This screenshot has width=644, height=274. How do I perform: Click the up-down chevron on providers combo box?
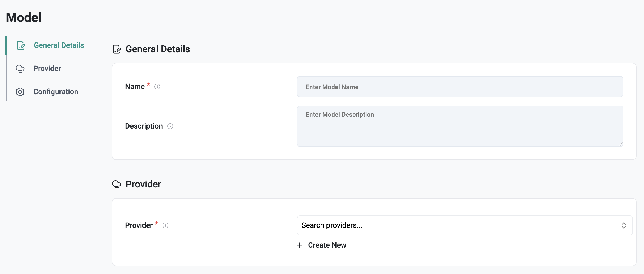624,225
